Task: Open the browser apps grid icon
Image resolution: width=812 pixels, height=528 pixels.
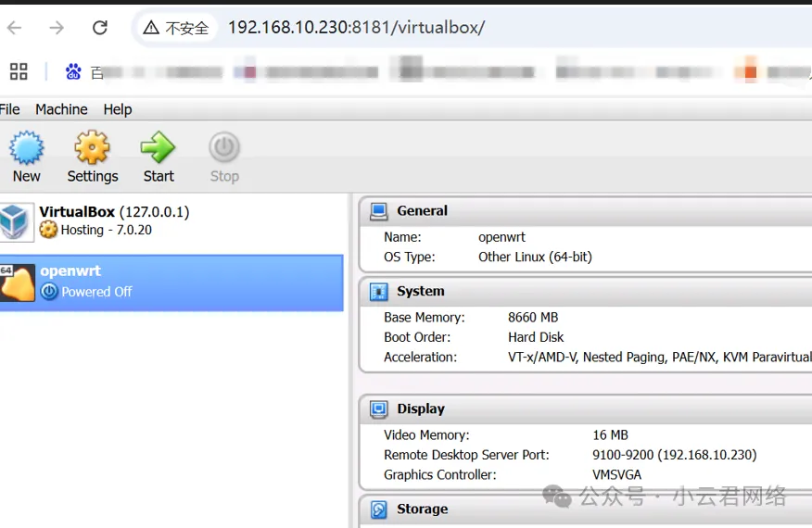Action: pyautogui.click(x=19, y=71)
